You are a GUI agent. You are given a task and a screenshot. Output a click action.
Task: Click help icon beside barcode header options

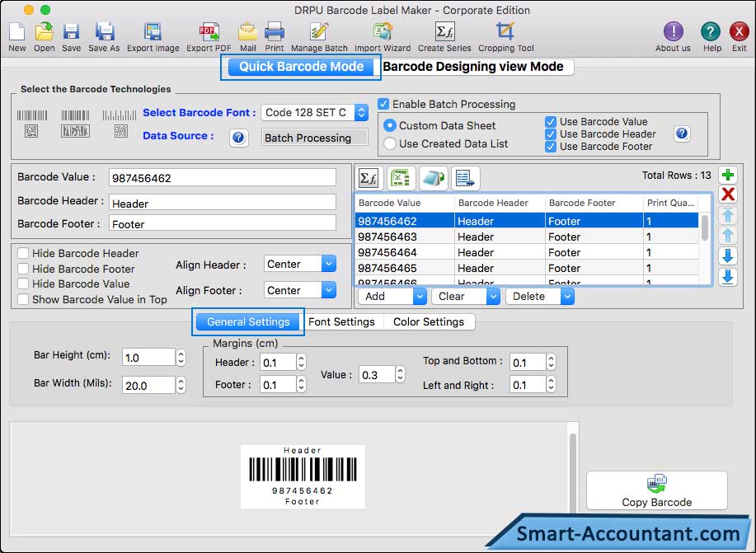coord(682,134)
